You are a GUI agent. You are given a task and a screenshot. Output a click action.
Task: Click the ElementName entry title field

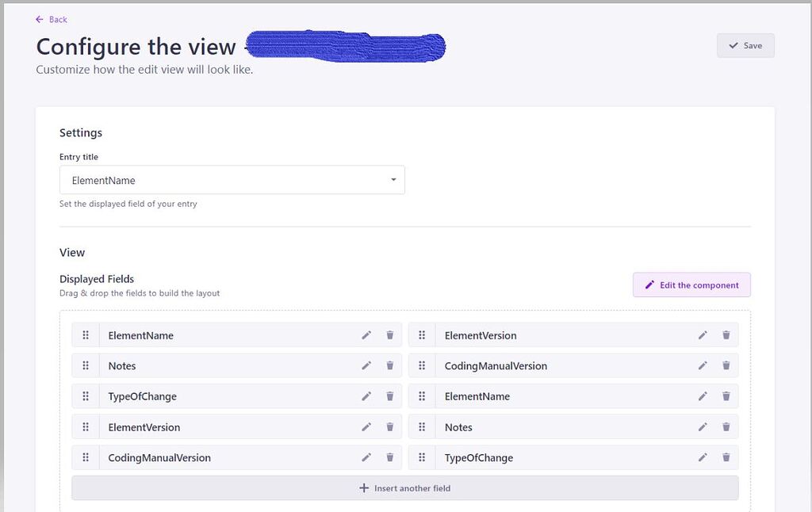[232, 180]
